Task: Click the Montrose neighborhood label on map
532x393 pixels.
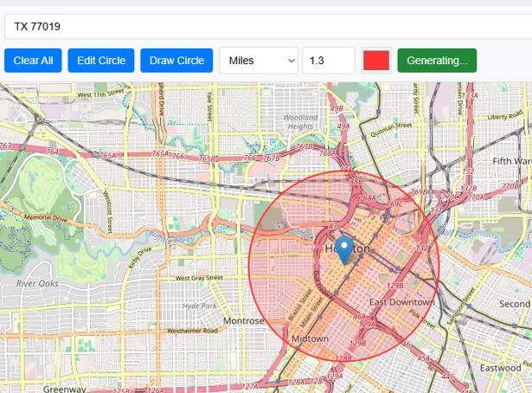Action: pos(243,320)
